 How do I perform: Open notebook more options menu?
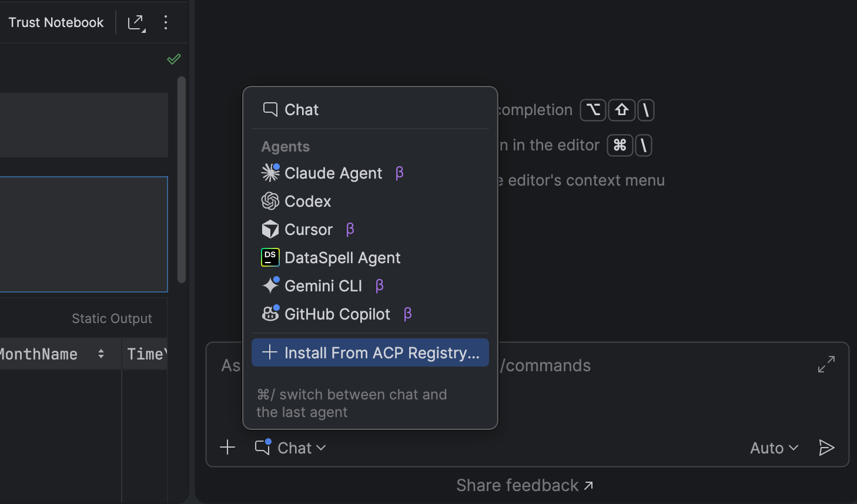[x=166, y=23]
